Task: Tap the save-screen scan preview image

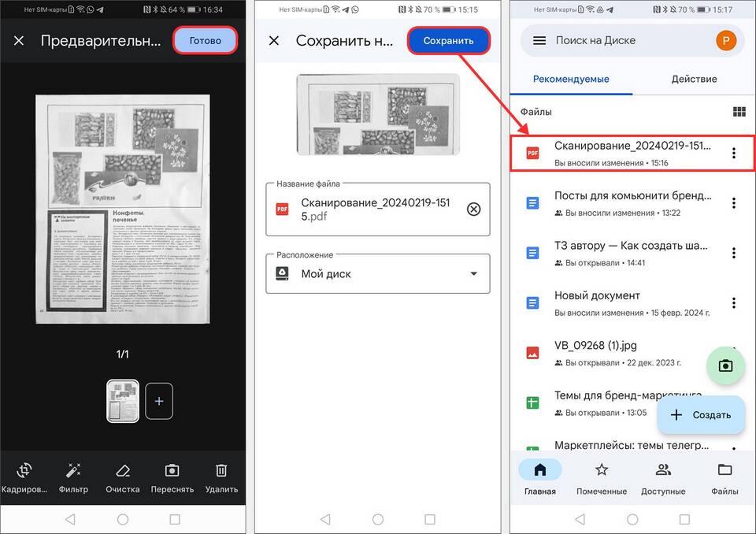Action: (x=378, y=114)
